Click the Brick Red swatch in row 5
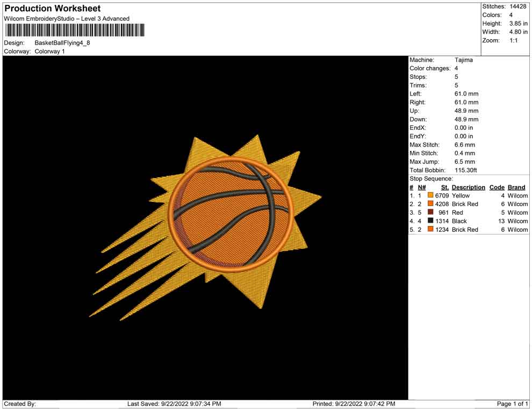Screen dimensions: 532x409 tap(430, 229)
